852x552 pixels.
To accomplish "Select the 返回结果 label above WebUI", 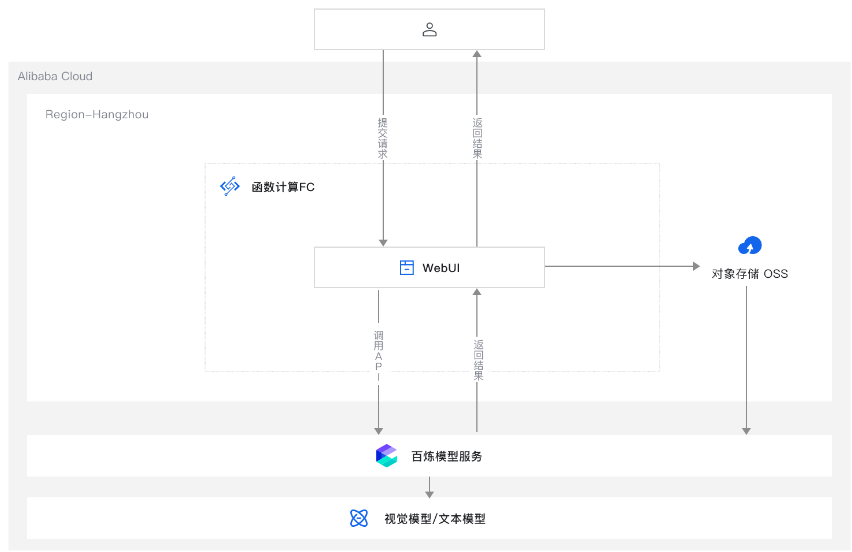I will pyautogui.click(x=477, y=138).
